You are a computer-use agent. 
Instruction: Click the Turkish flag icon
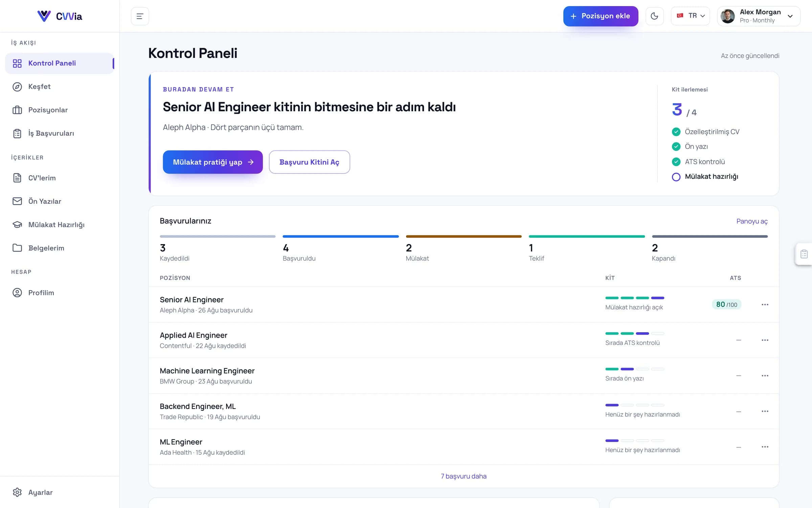[680, 16]
